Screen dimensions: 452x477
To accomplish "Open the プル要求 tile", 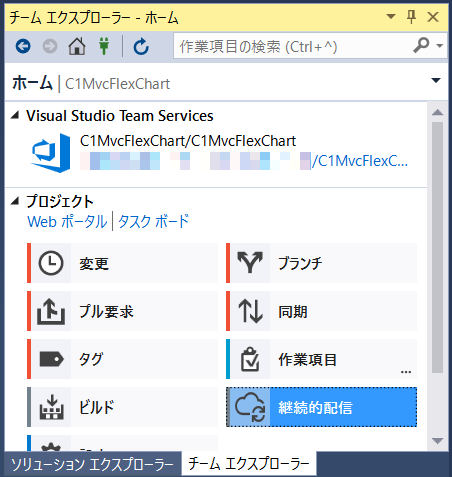I will tap(122, 311).
